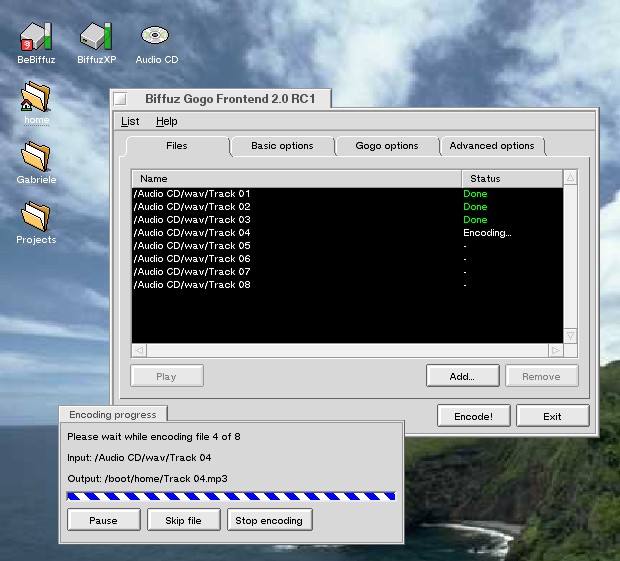This screenshot has height=561, width=620.
Task: Click the Input path text in progress window
Action: [139, 458]
